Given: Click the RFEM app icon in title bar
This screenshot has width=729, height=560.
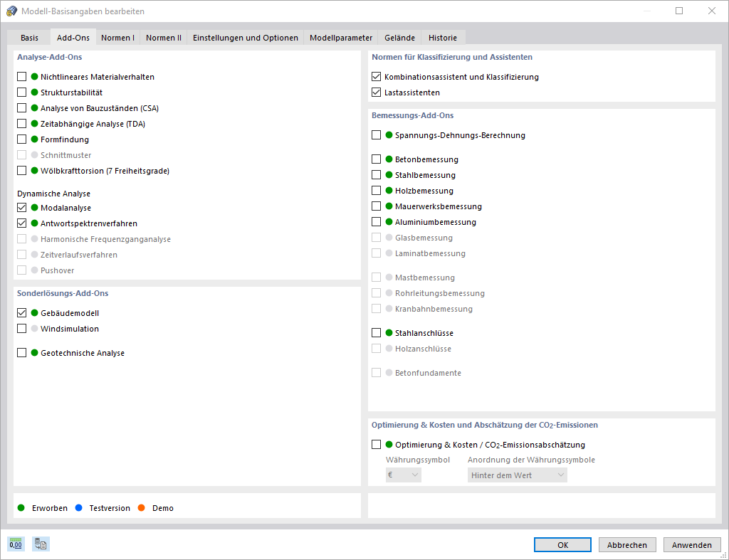Looking at the screenshot, I should point(11,11).
